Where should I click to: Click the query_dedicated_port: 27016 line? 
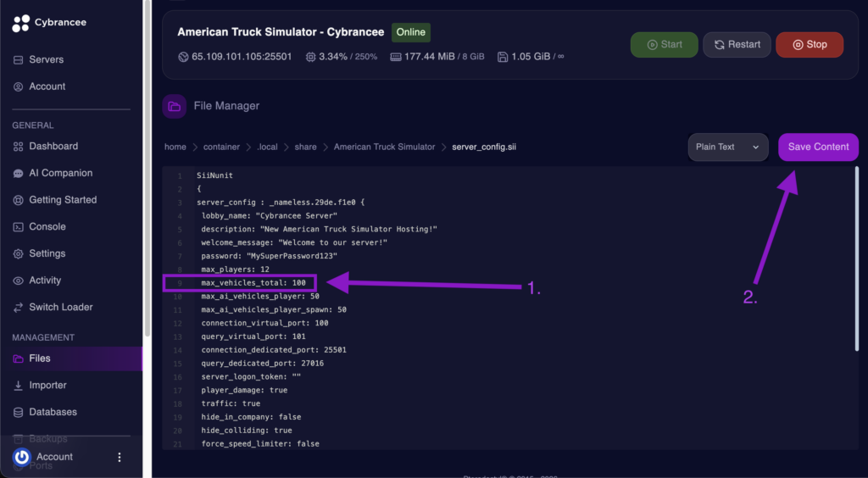263,364
